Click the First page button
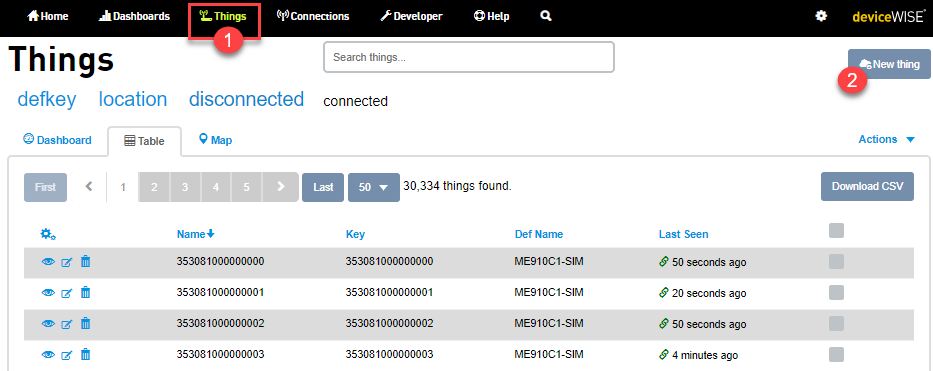This screenshot has width=933, height=371. point(45,187)
